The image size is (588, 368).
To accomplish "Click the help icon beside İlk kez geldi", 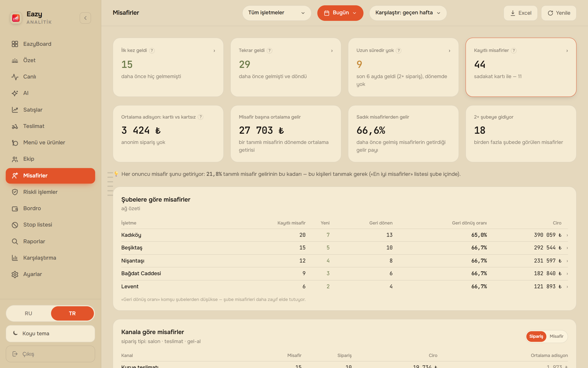I will coord(152,51).
